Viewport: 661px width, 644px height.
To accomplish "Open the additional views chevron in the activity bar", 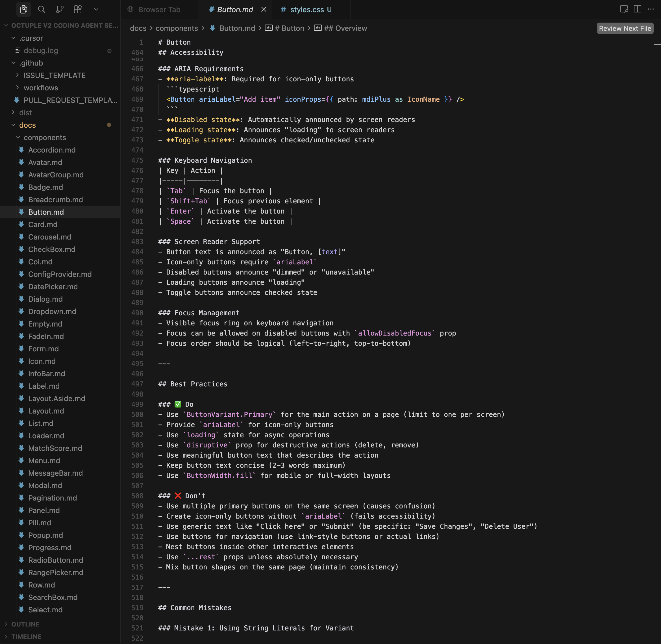I will [x=96, y=9].
